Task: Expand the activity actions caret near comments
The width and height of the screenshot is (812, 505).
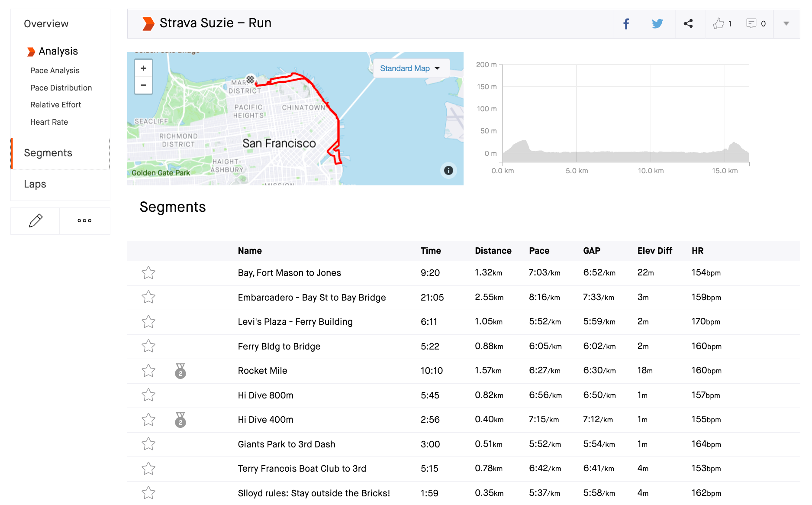Action: tap(786, 23)
